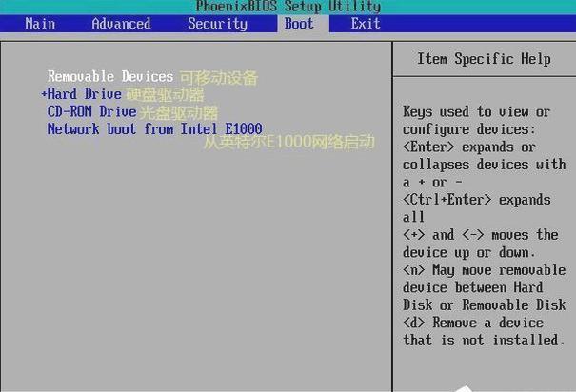This screenshot has width=576, height=392.
Task: Click the PhoenixBIOS Setup Utility title
Action: click(x=288, y=7)
